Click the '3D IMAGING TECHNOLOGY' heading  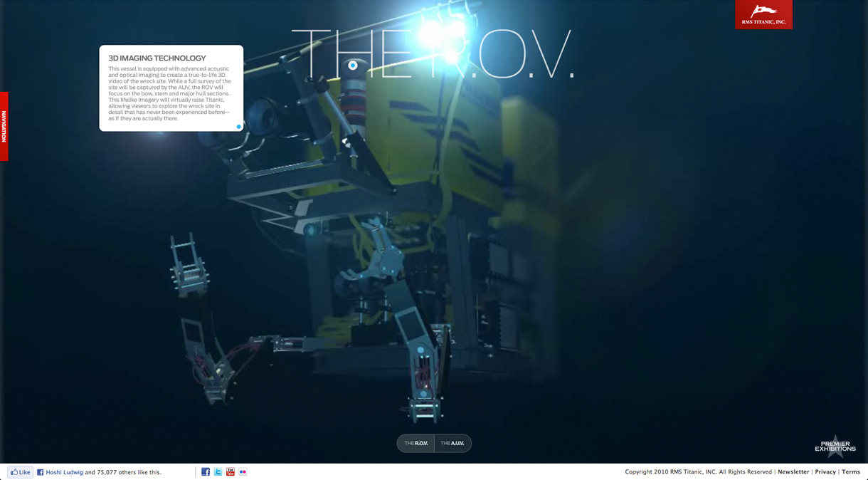(x=157, y=58)
